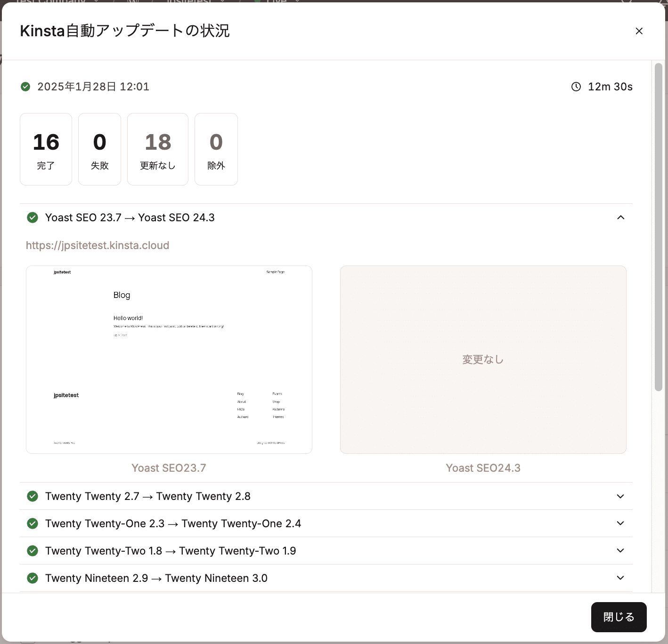This screenshot has height=644, width=668.
Task: Open the jpsitetest.kinsta.cloud link
Action: pyautogui.click(x=98, y=245)
